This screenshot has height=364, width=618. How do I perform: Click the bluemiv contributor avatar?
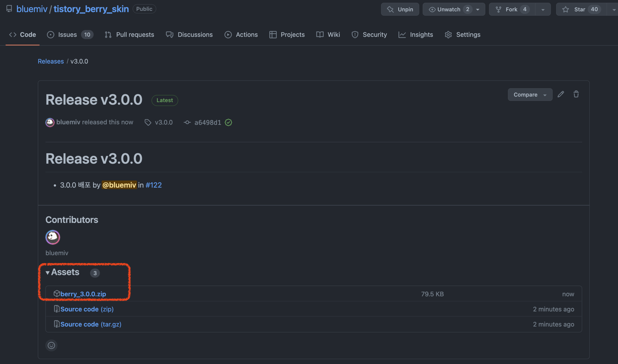tap(53, 237)
